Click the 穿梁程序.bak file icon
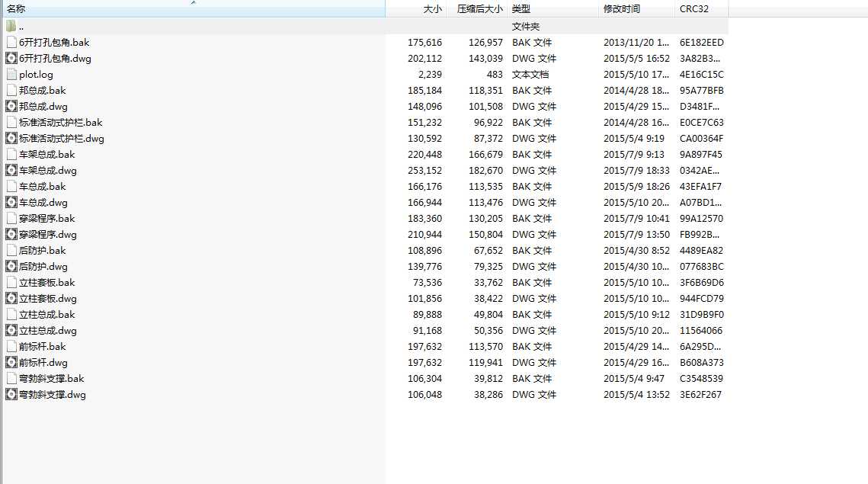 11,219
